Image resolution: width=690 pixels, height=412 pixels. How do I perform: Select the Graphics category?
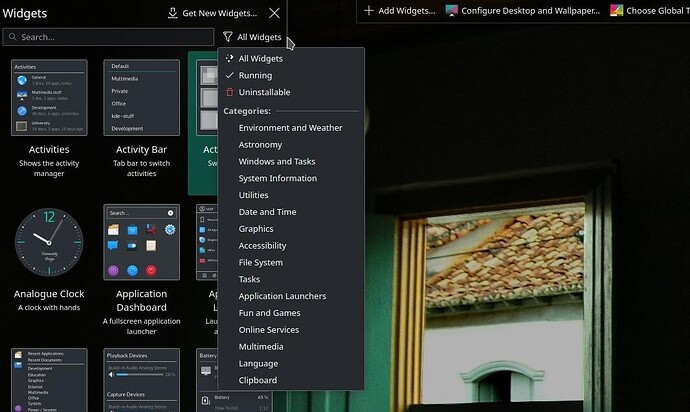click(290, 228)
